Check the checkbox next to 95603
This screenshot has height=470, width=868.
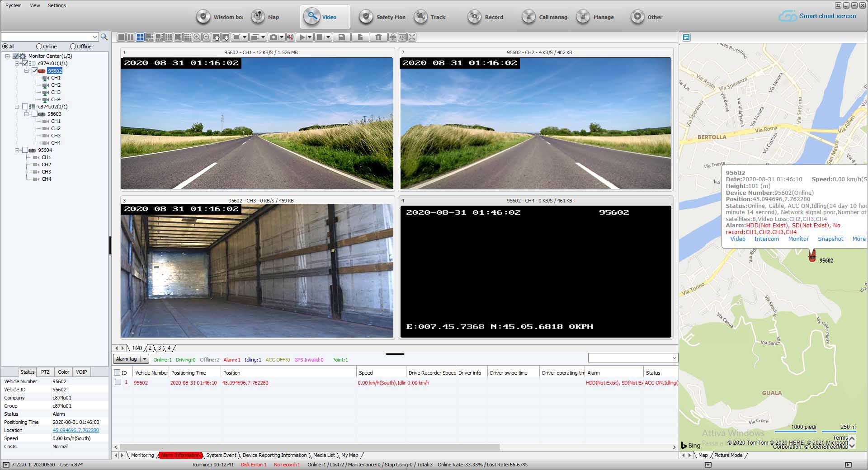tap(35, 114)
